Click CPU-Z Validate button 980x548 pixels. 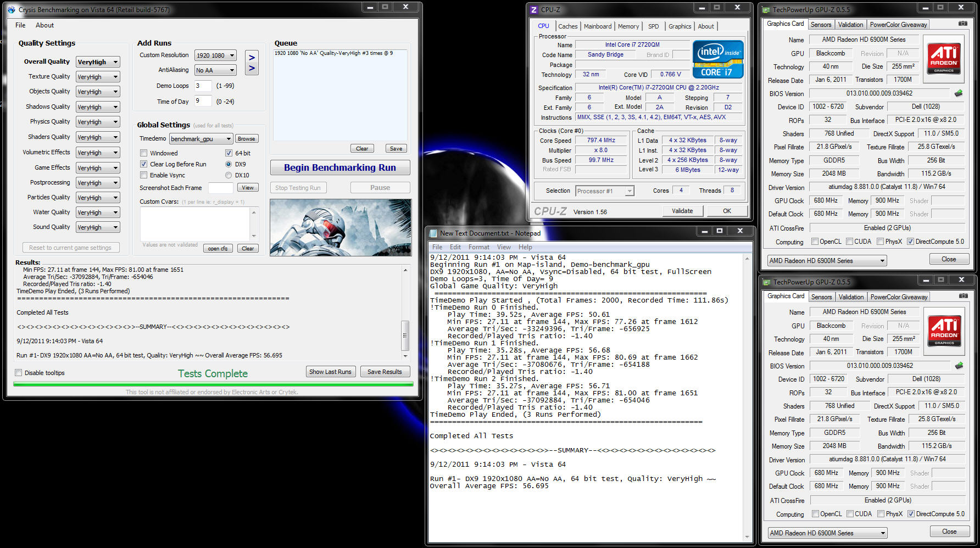point(682,211)
